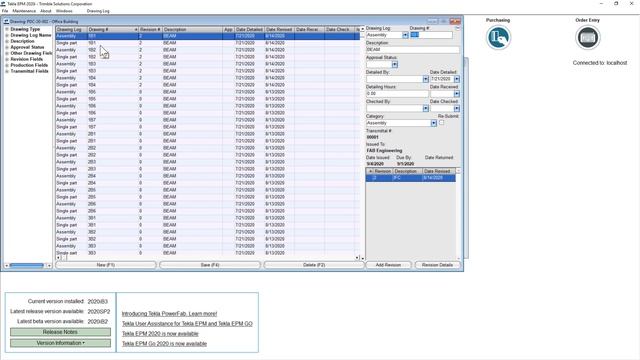Click the Save (F4) button
The width and height of the screenshot is (640, 360).
tap(210, 265)
